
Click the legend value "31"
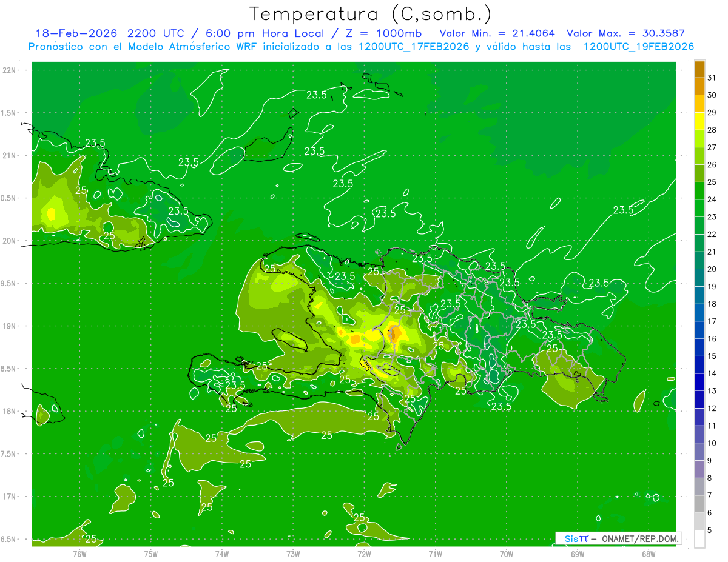click(712, 78)
